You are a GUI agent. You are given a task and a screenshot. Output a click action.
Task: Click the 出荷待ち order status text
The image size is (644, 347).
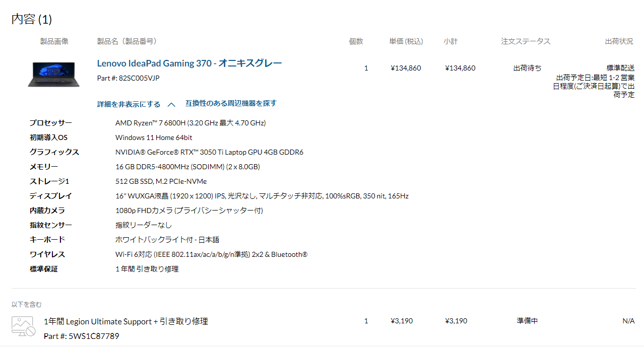pos(527,68)
